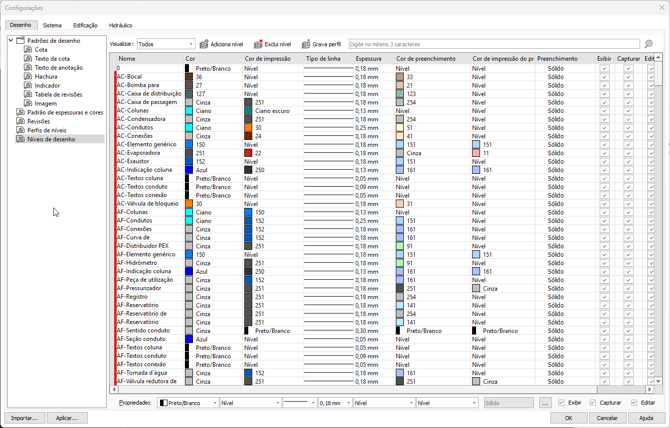
Task: Click the Cancelar button
Action: pyautogui.click(x=607, y=418)
